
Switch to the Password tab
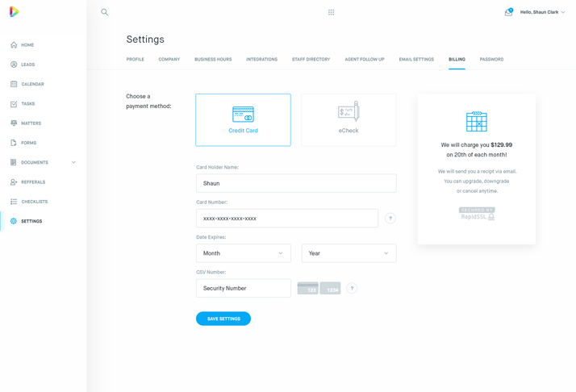coord(491,60)
